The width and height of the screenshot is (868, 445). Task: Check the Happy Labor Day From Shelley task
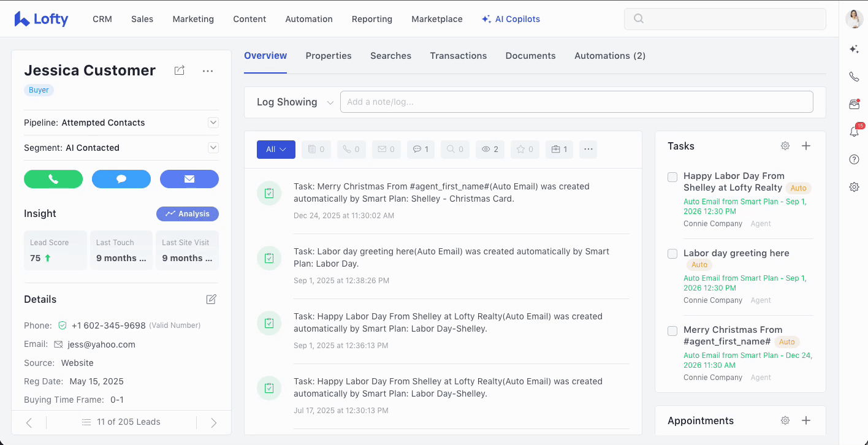point(672,177)
